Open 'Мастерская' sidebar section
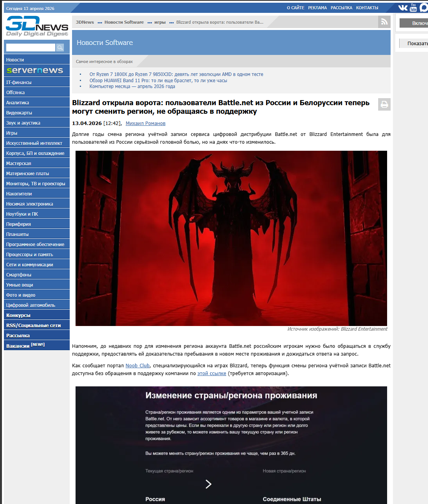 (37, 163)
